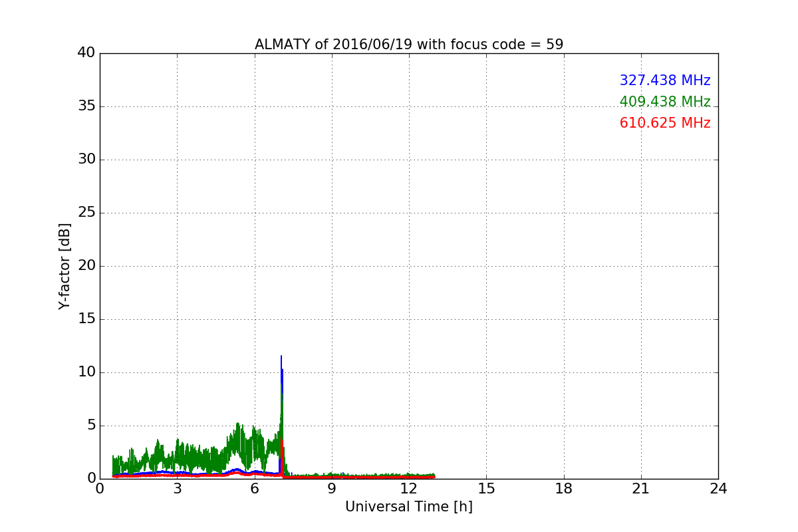
Task: Click y-axis tick value 30
Action: point(86,160)
